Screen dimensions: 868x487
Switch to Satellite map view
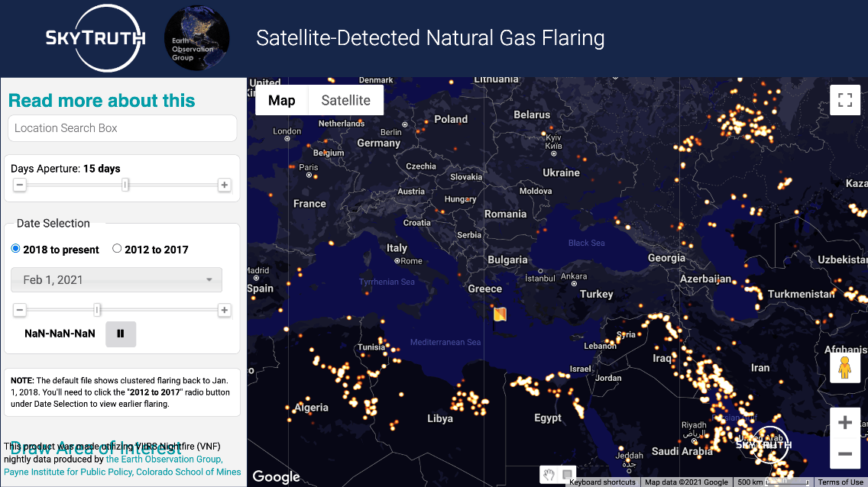pos(346,100)
